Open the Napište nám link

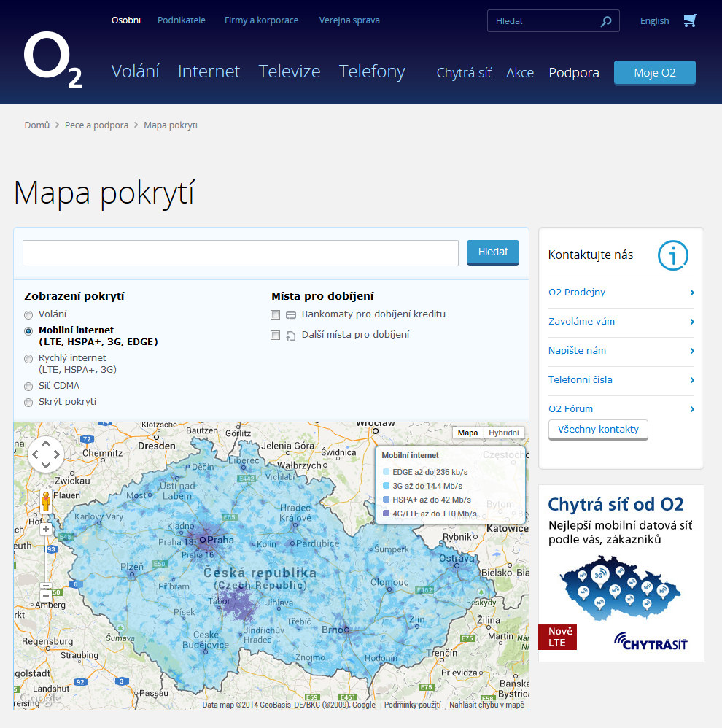click(x=577, y=351)
